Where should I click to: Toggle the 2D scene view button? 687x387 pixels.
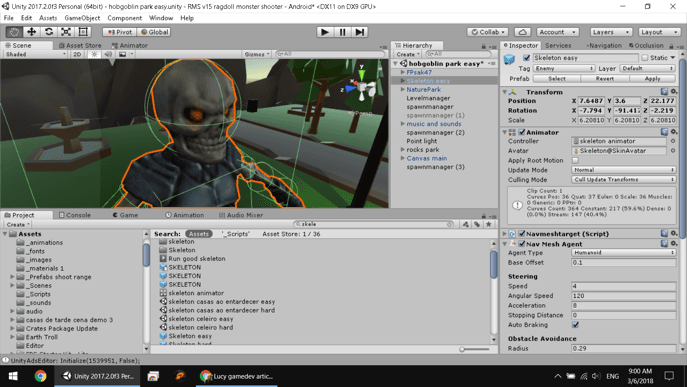(77, 54)
